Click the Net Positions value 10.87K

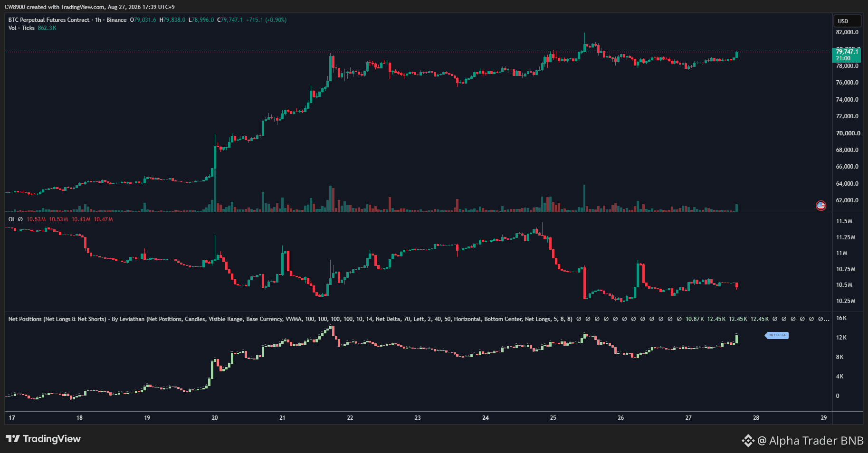click(x=695, y=319)
